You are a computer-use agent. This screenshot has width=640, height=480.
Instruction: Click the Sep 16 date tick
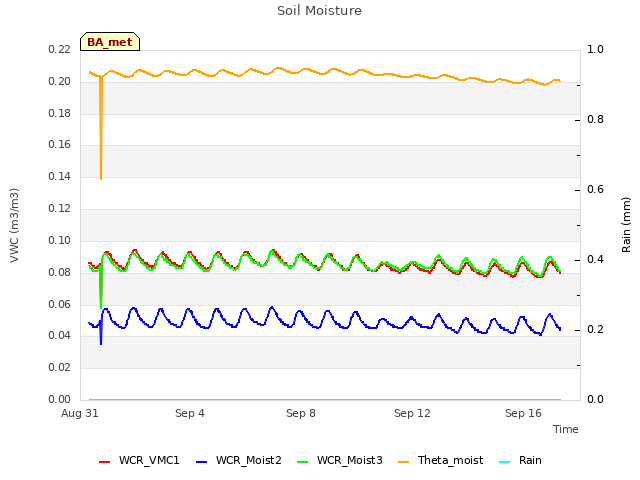pyautogui.click(x=523, y=413)
